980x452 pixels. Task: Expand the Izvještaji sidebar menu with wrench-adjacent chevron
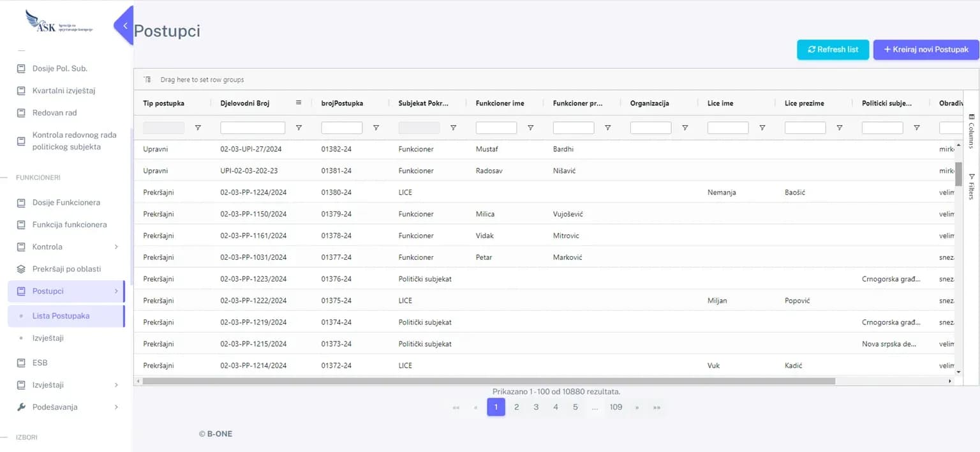(x=116, y=385)
